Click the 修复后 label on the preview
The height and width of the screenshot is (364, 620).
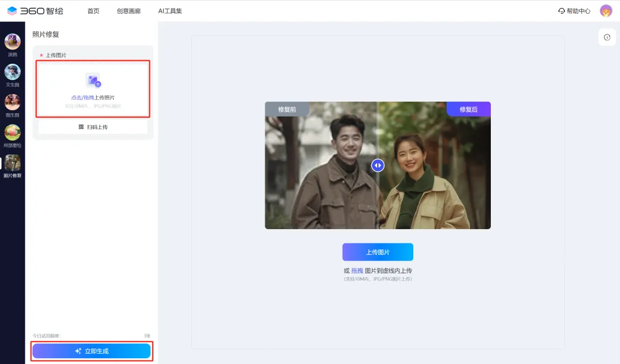468,109
